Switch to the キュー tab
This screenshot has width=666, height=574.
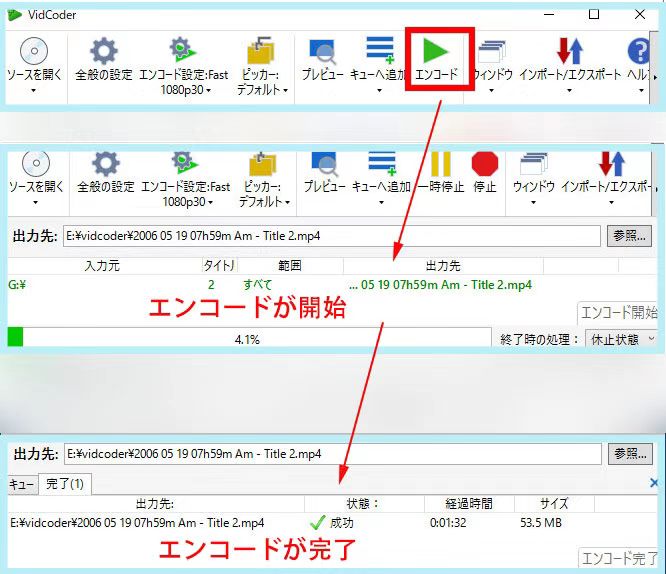pos(22,484)
